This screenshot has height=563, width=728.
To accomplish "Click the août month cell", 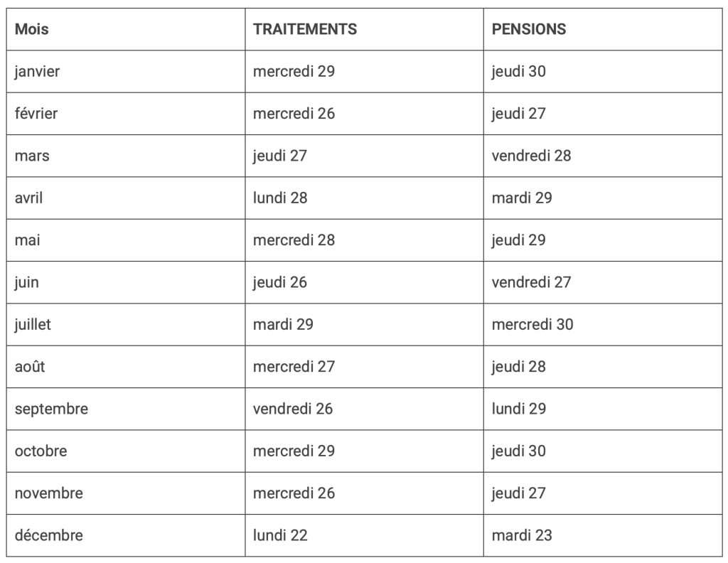I will 30,367.
